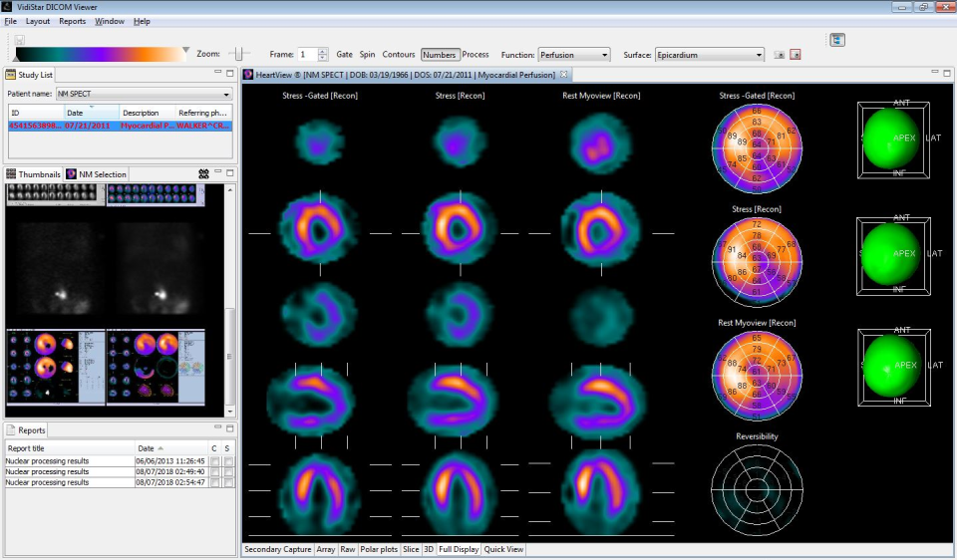The image size is (957, 560).
Task: Click the NM Selection tab icon
Action: pos(72,174)
